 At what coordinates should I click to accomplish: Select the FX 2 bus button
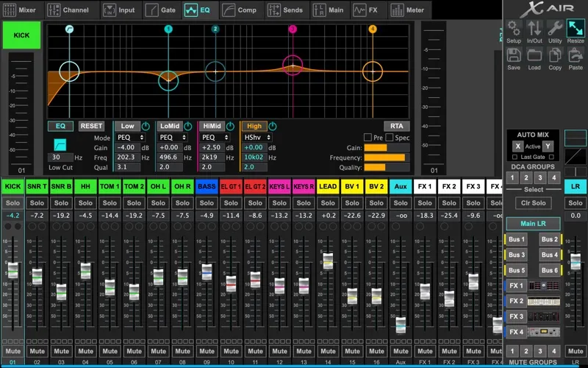tap(516, 301)
